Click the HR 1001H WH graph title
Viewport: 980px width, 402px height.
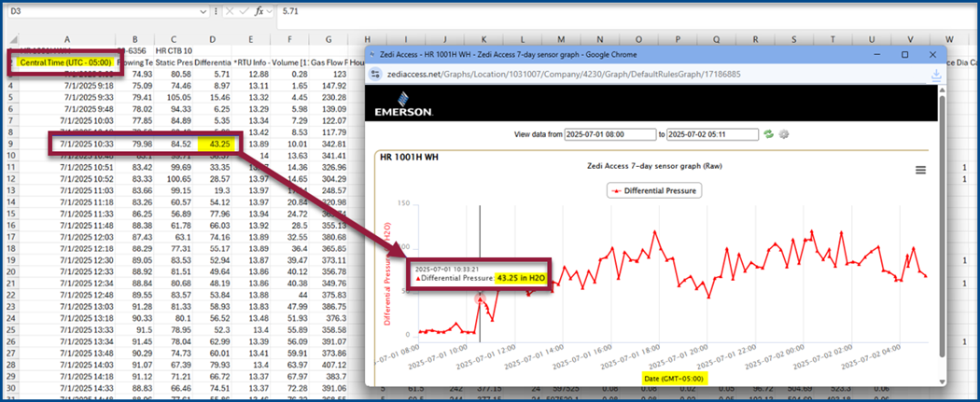[410, 158]
